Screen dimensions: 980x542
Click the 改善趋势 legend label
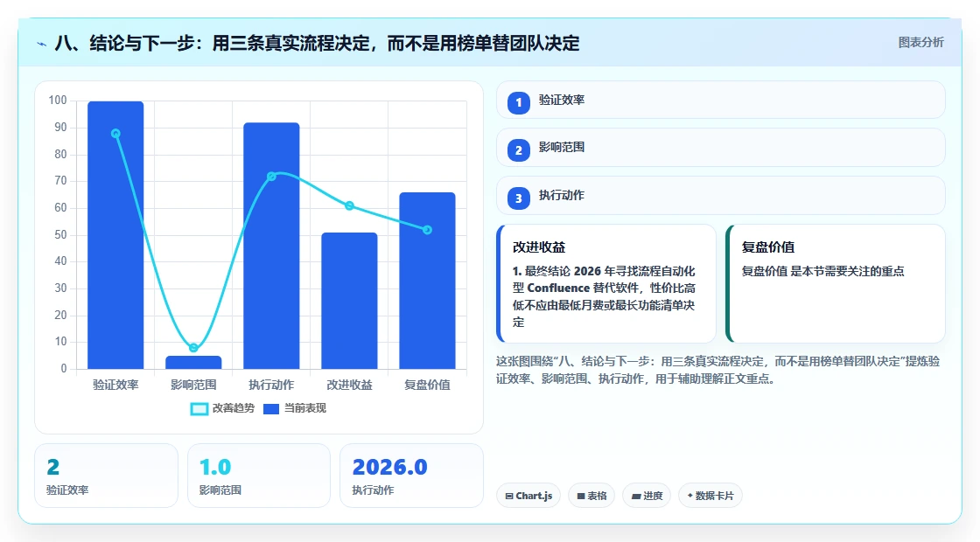point(233,408)
